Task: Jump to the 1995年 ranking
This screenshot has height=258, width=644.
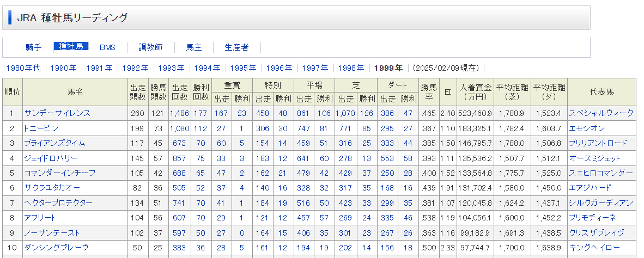Action: [x=242, y=68]
